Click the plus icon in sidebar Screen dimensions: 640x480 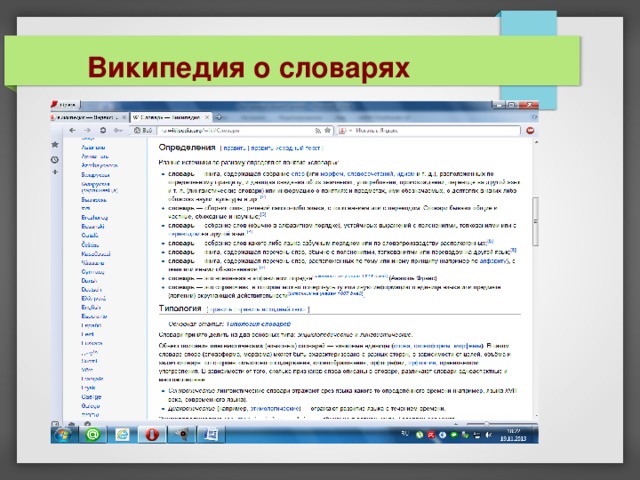click(x=55, y=172)
